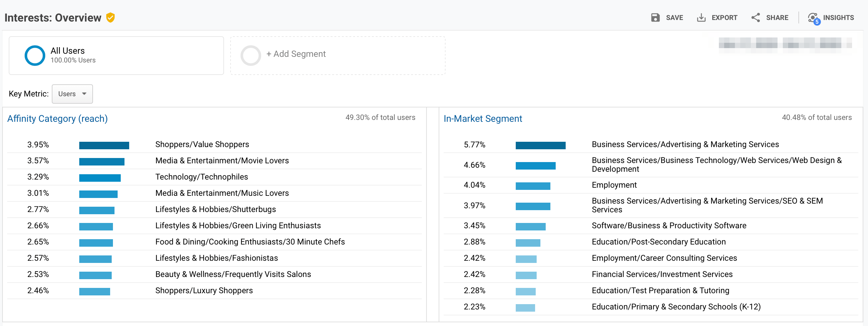The width and height of the screenshot is (868, 326).
Task: Select Shoppers/Luxury Shoppers row
Action: (x=203, y=291)
